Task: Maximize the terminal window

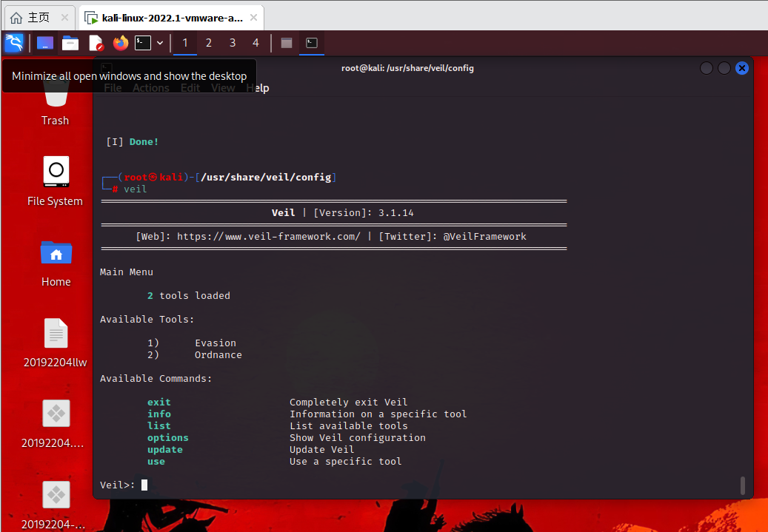Action: 724,68
